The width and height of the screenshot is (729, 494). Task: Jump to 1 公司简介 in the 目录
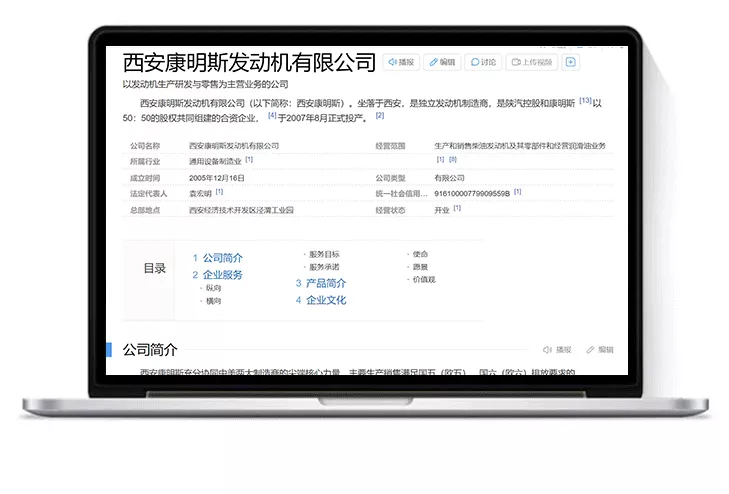[218, 258]
